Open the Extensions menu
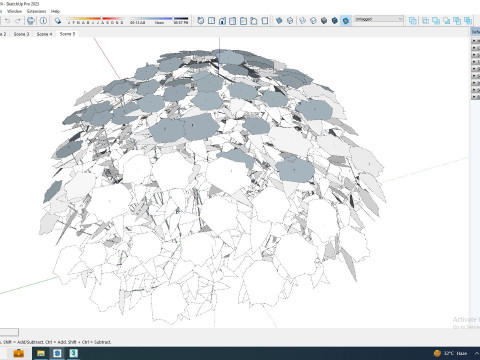Viewport: 480px width, 360px height. coord(36,11)
